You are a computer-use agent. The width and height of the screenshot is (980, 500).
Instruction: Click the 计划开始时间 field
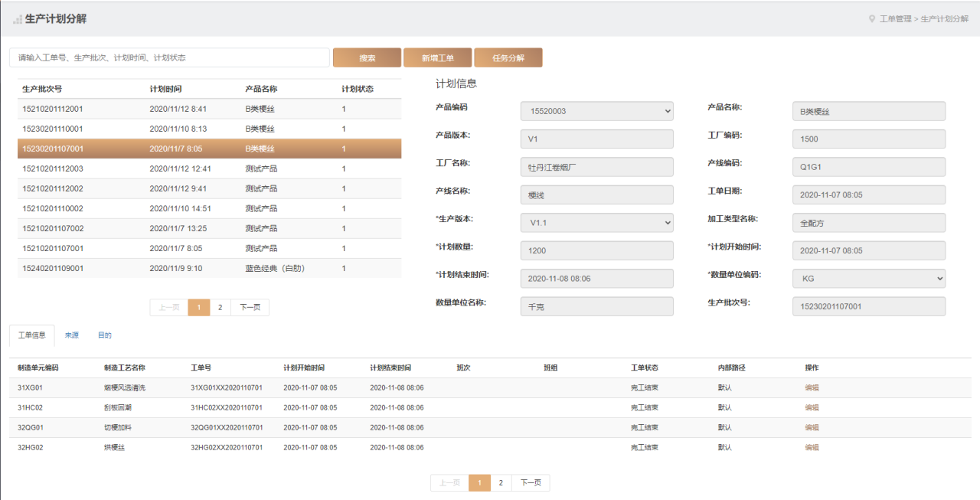pyautogui.click(x=869, y=250)
